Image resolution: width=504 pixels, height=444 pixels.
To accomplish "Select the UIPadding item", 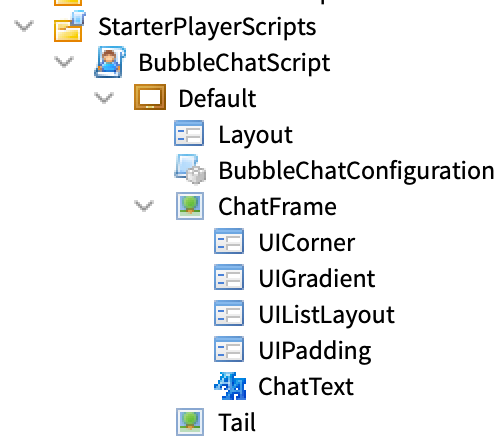I will tap(315, 351).
